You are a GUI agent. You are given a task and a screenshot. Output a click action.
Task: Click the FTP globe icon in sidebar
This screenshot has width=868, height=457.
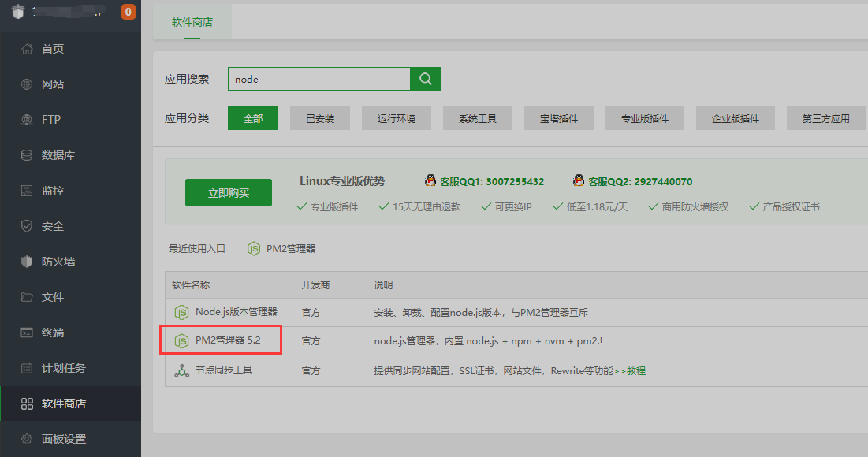pyautogui.click(x=27, y=120)
